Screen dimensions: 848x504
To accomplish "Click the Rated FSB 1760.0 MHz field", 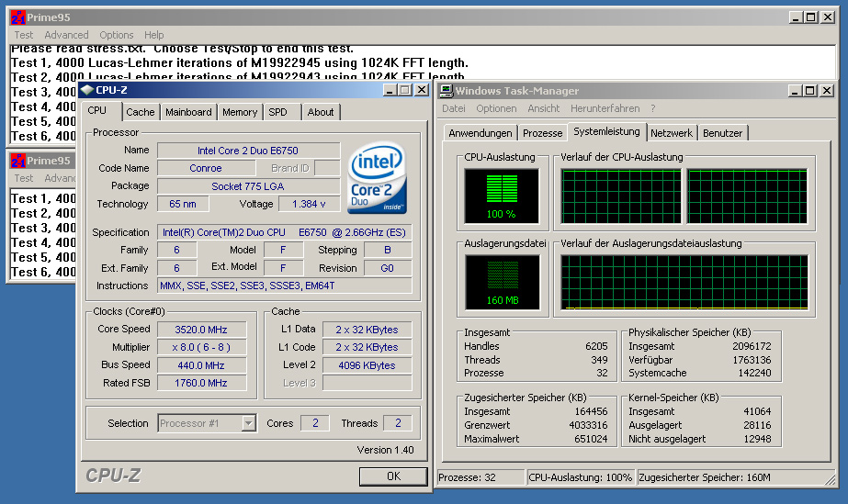I will 201,383.
